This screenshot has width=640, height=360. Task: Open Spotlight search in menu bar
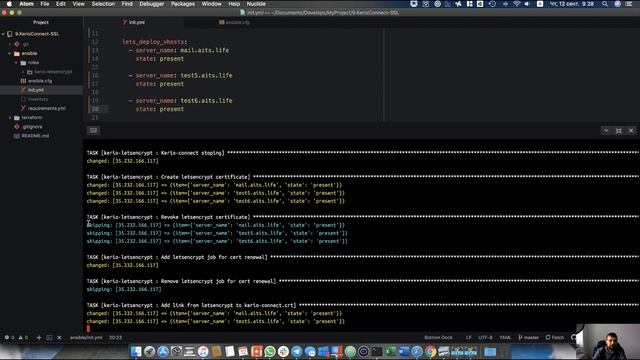pos(604,4)
